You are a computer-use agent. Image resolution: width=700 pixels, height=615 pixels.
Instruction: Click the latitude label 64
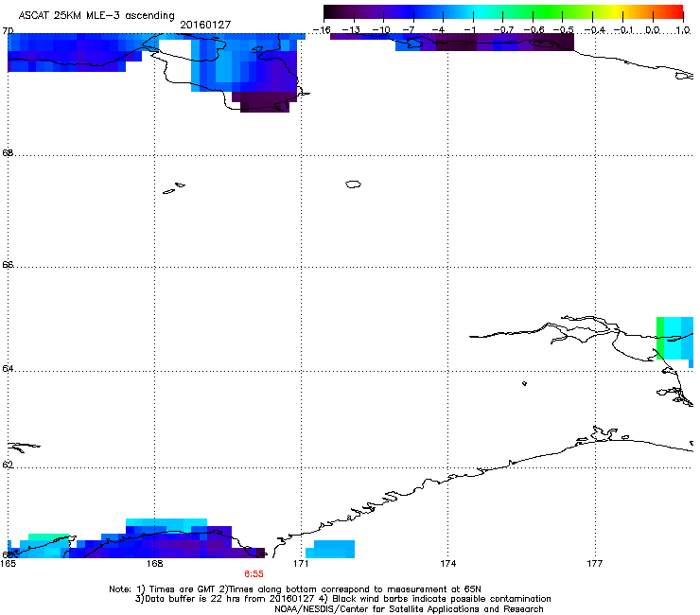tap(8, 369)
